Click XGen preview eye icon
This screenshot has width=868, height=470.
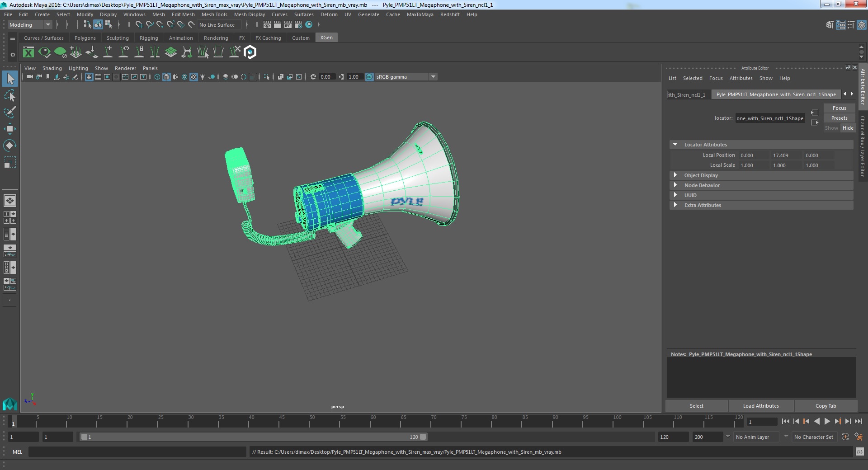(x=44, y=52)
